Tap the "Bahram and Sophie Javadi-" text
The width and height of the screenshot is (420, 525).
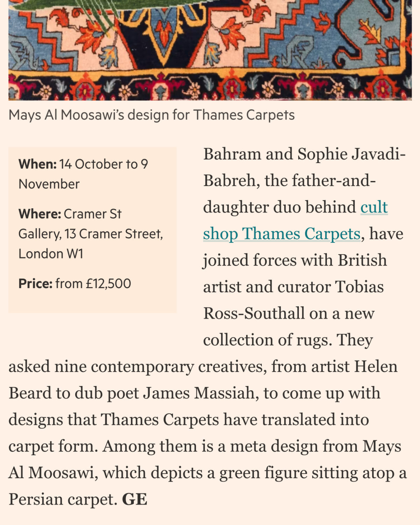(304, 154)
